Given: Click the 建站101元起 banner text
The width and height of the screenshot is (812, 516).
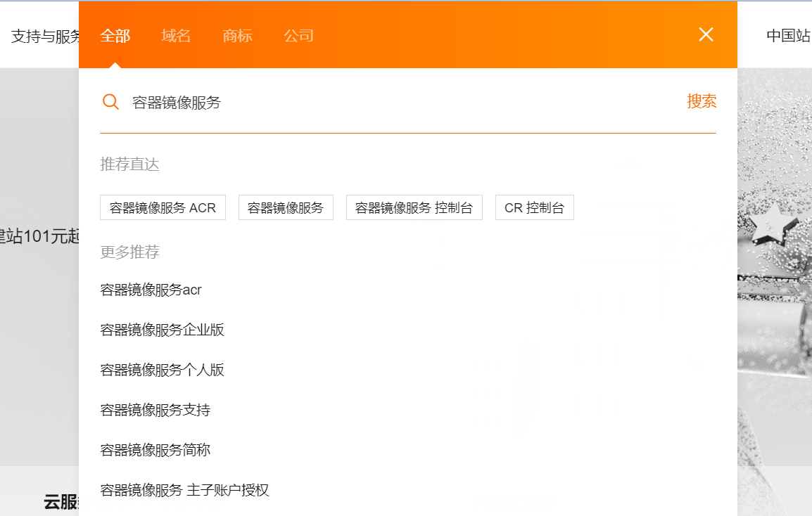Looking at the screenshot, I should (39, 236).
